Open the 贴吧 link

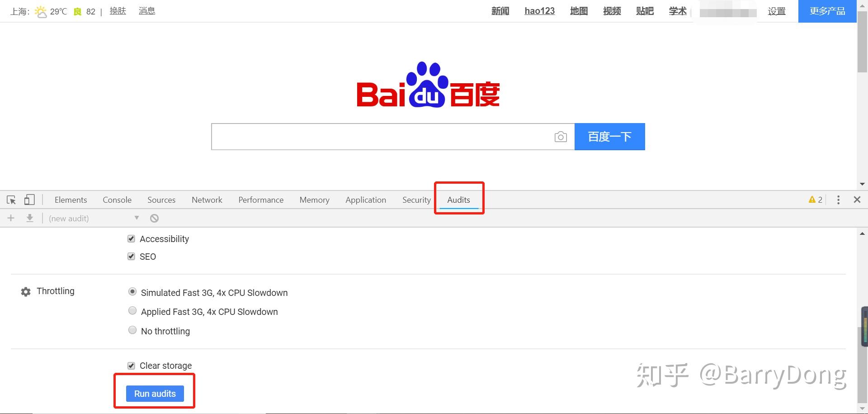(645, 11)
